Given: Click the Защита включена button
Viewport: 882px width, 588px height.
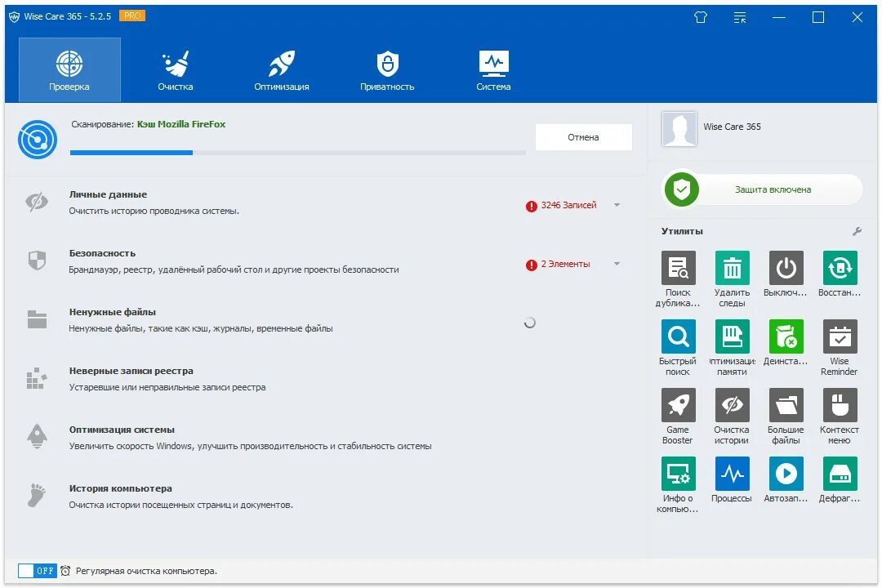Looking at the screenshot, I should (763, 189).
